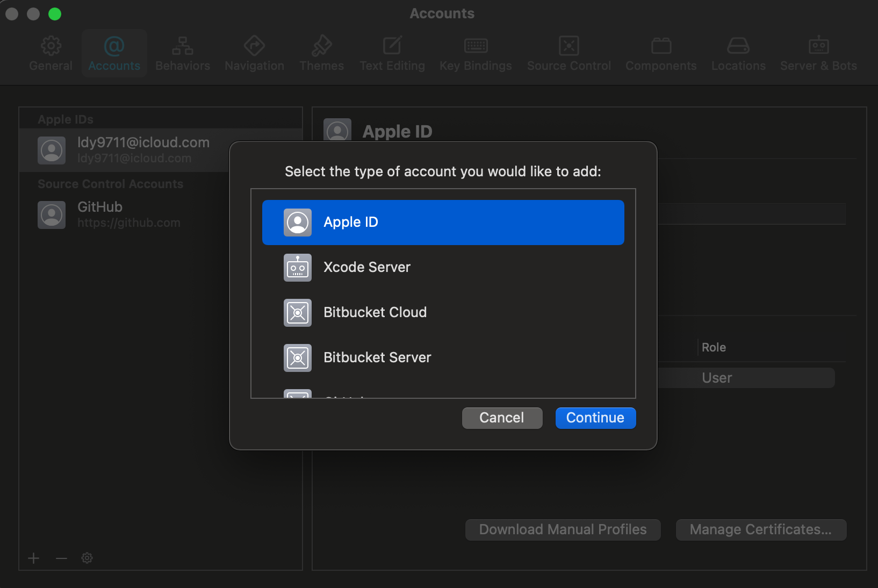Select the Accounts preferences tab
This screenshot has width=878, height=588.
pos(114,54)
